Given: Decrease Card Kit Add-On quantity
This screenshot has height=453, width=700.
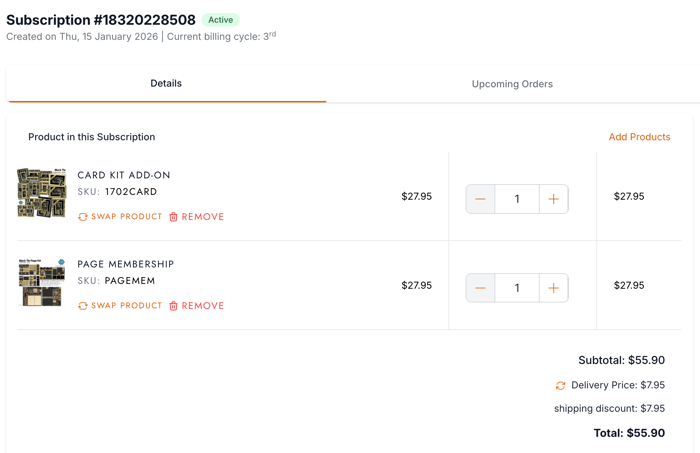Looking at the screenshot, I should [x=481, y=199].
